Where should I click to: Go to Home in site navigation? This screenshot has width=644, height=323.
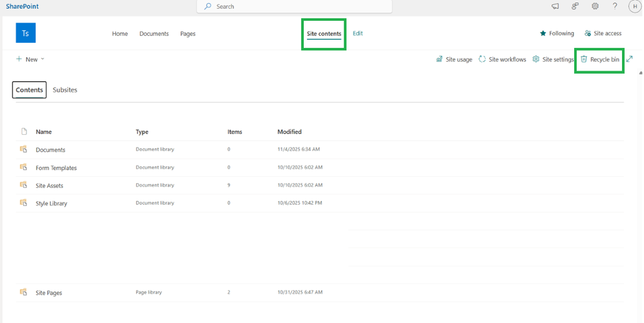coord(120,34)
